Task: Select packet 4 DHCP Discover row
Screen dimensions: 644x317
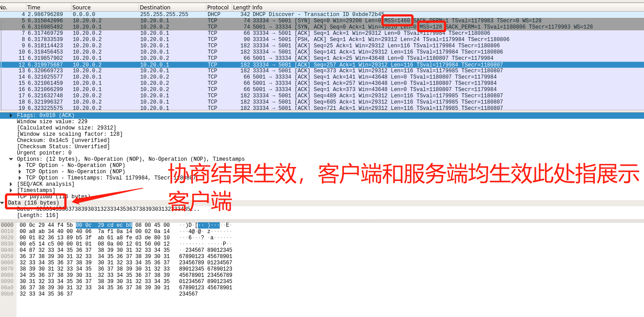Action: pos(322,14)
